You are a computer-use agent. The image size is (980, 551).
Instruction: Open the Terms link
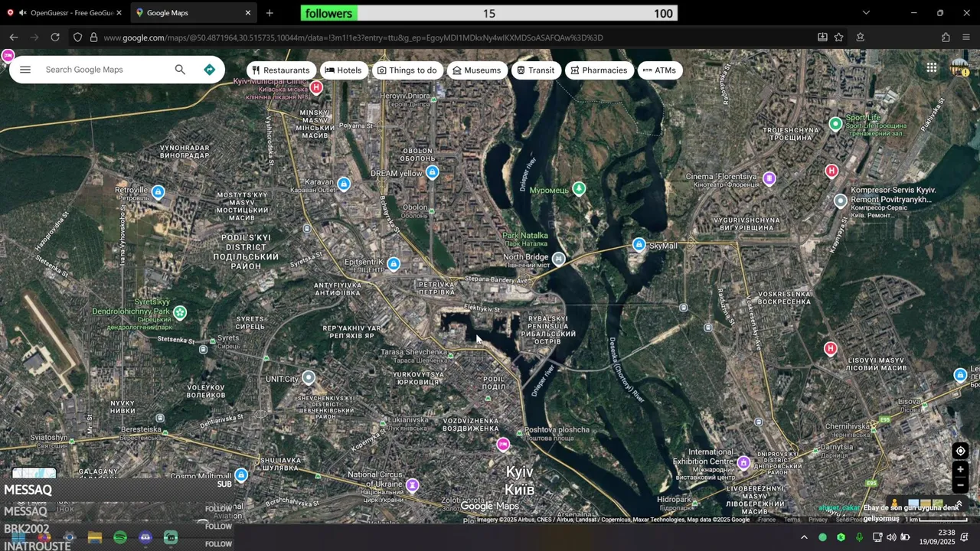(792, 520)
